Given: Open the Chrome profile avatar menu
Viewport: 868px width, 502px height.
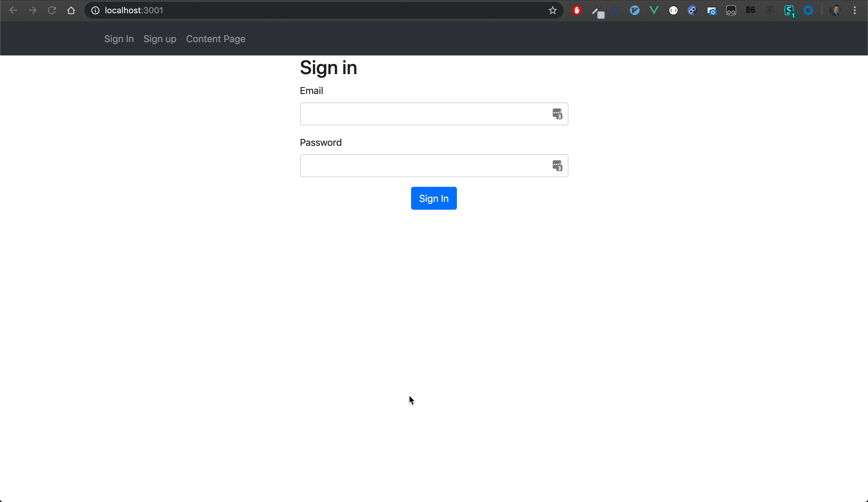Looking at the screenshot, I should click(835, 10).
